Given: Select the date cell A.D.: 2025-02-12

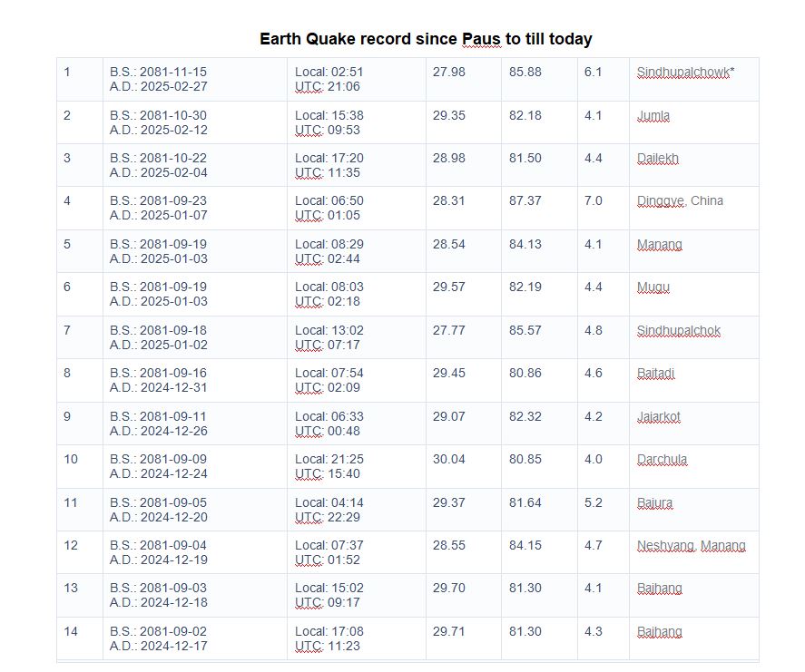Looking at the screenshot, I should pyautogui.click(x=159, y=130).
